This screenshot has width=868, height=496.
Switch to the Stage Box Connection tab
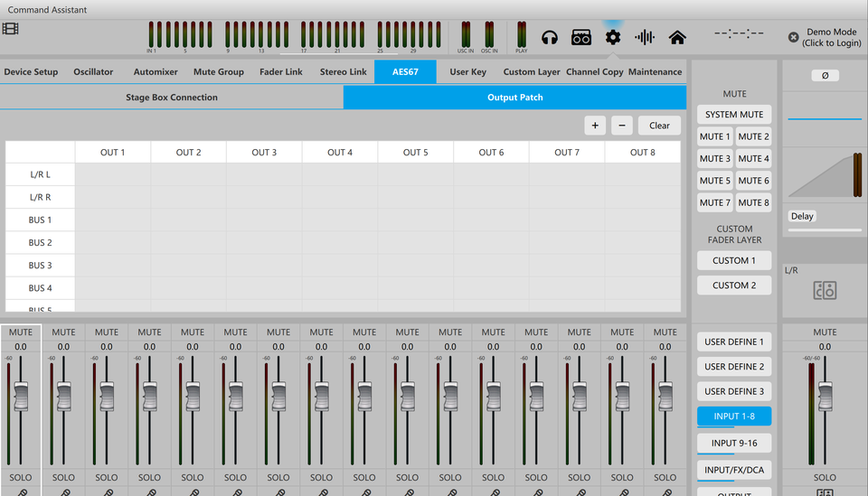[172, 98]
